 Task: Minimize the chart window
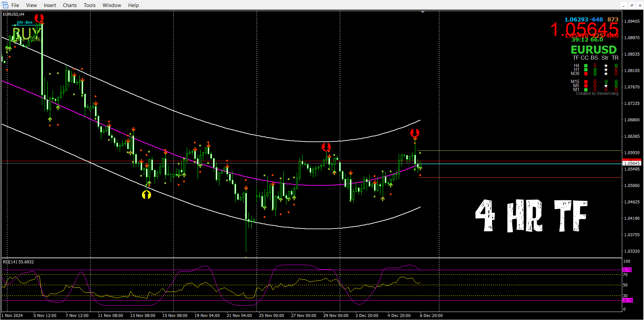tap(624, 5)
